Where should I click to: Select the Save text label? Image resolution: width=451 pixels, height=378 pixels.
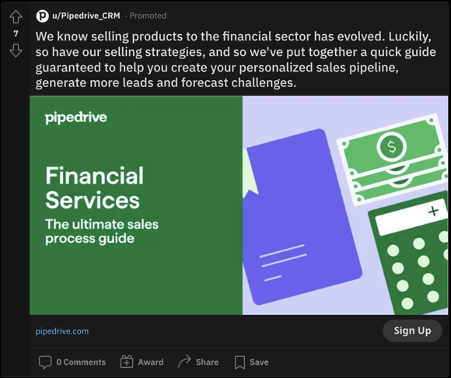click(259, 362)
